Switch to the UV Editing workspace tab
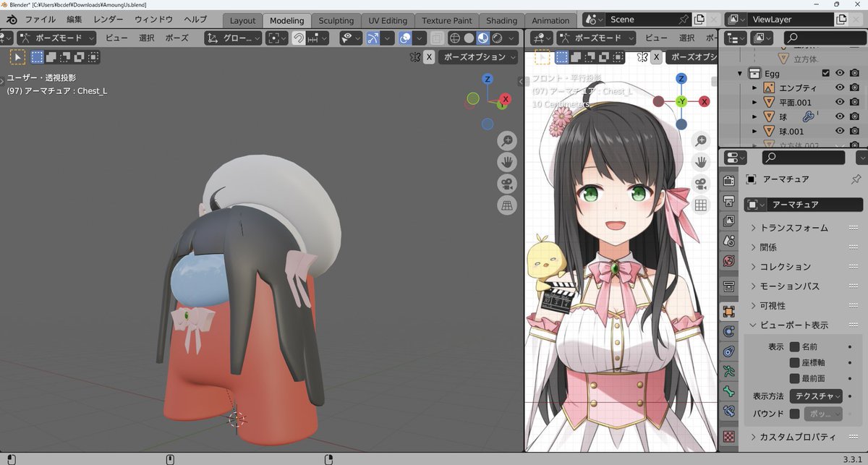The width and height of the screenshot is (868, 465). point(388,21)
